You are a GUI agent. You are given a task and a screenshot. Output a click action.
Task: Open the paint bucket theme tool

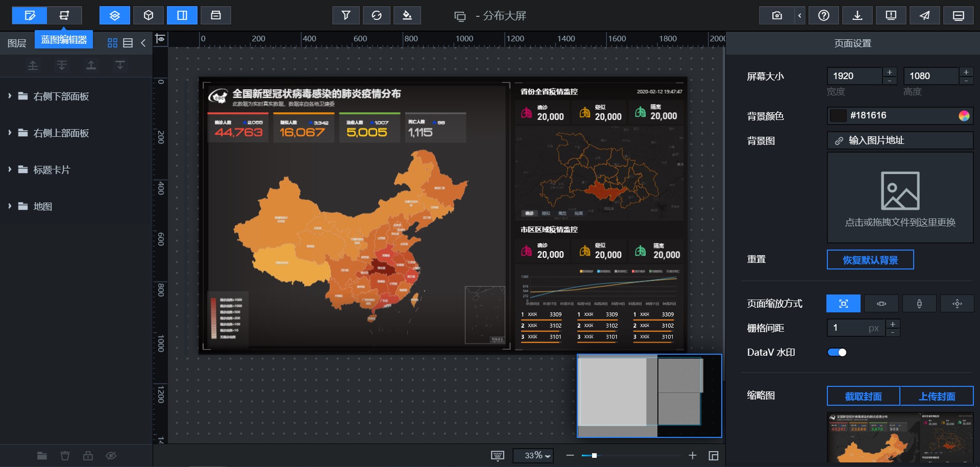[407, 15]
